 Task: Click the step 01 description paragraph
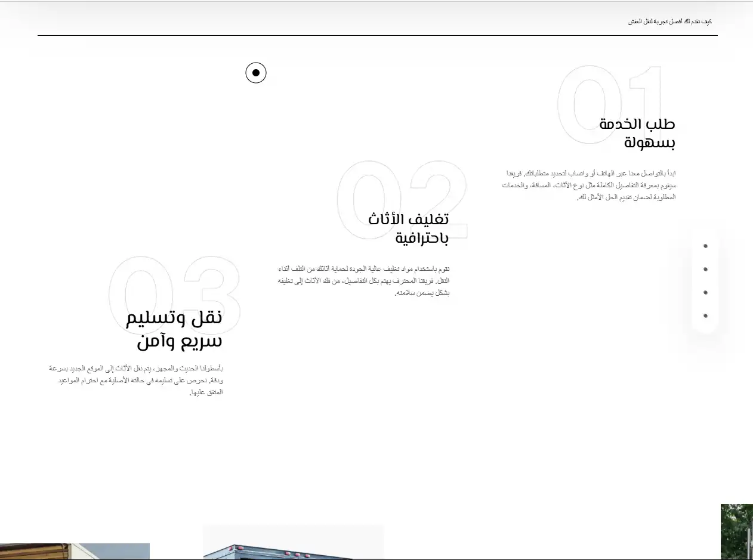point(588,185)
